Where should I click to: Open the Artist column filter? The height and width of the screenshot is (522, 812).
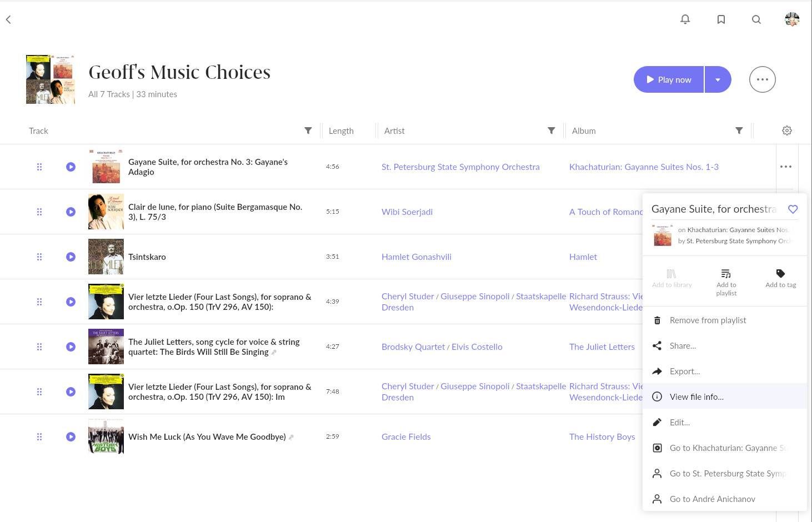click(x=552, y=130)
